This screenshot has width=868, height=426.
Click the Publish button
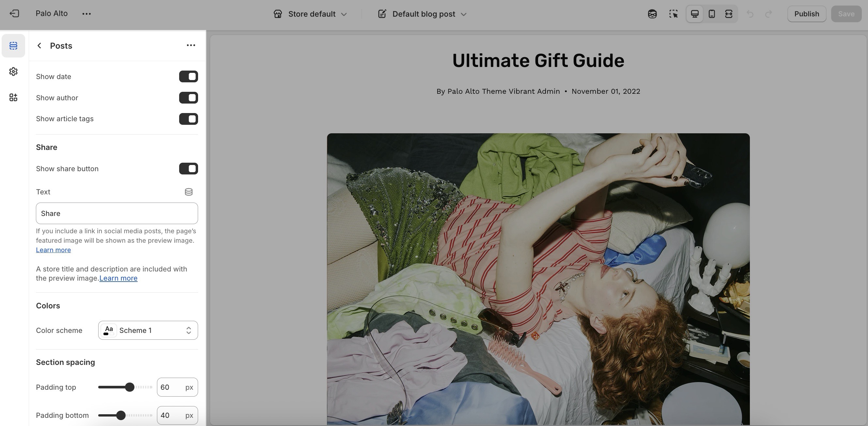pyautogui.click(x=806, y=14)
